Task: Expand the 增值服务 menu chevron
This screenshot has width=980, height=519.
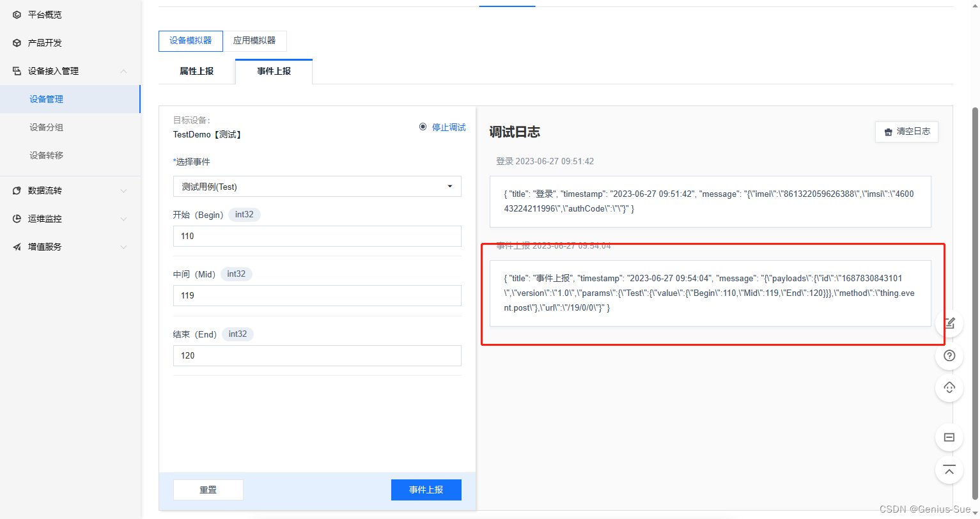Action: click(123, 247)
